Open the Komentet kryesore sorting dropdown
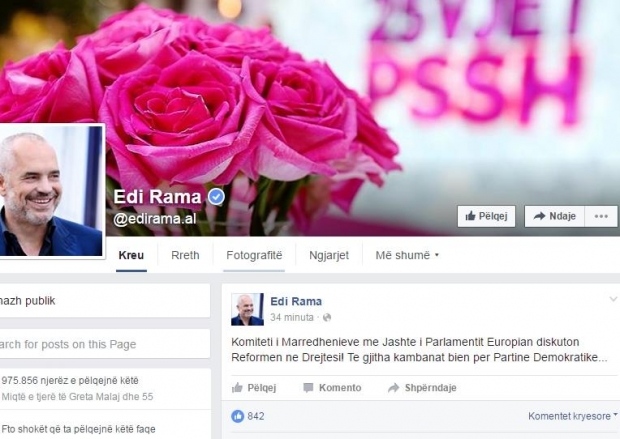Viewport: 620px width, 439px height. point(573,416)
